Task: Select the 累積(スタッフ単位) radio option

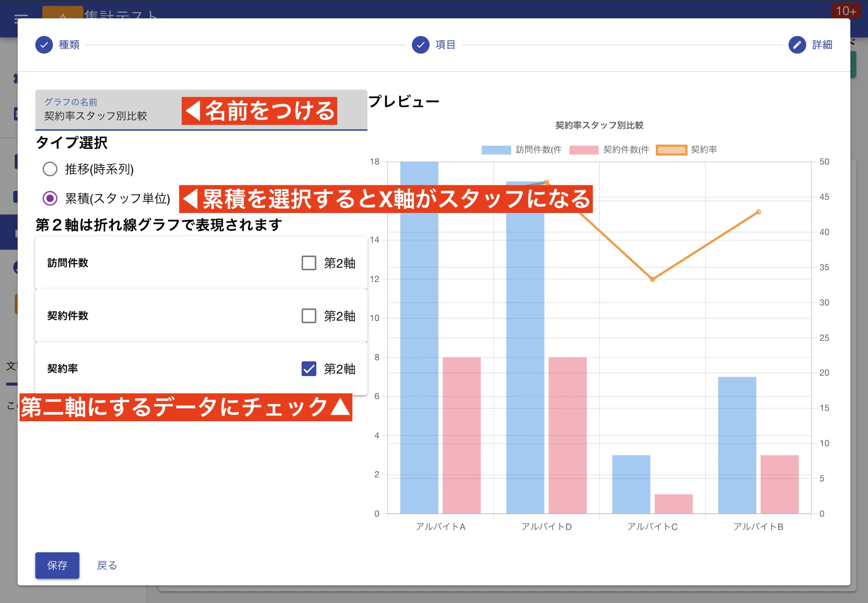Action: (x=50, y=197)
